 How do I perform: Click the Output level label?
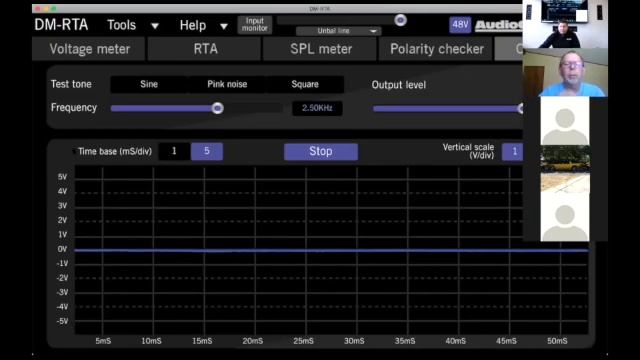398,85
